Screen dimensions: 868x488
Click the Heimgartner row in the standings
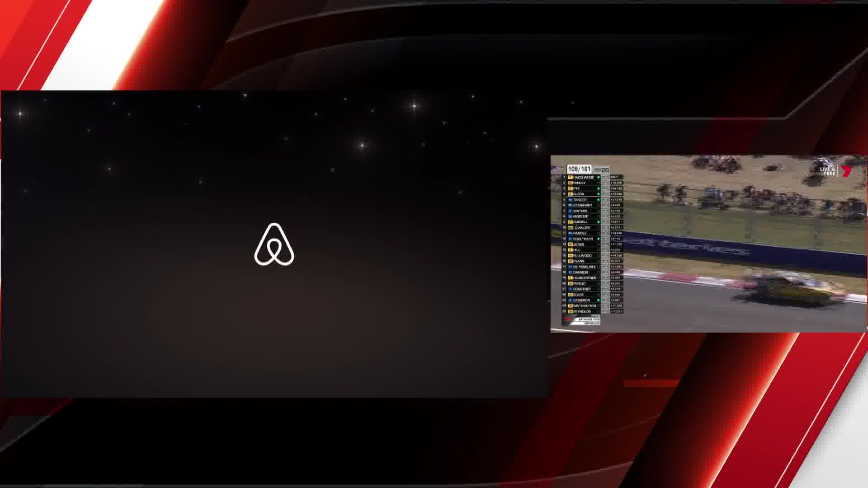click(584, 278)
